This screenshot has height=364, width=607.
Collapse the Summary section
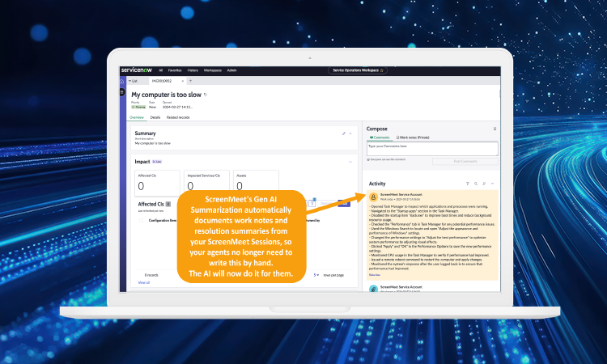pyautogui.click(x=350, y=133)
